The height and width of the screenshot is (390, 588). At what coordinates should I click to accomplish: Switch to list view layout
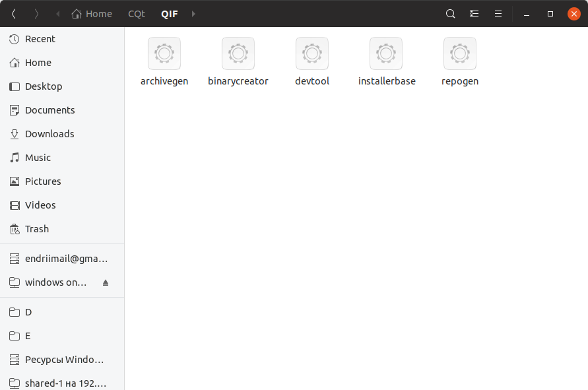(474, 13)
